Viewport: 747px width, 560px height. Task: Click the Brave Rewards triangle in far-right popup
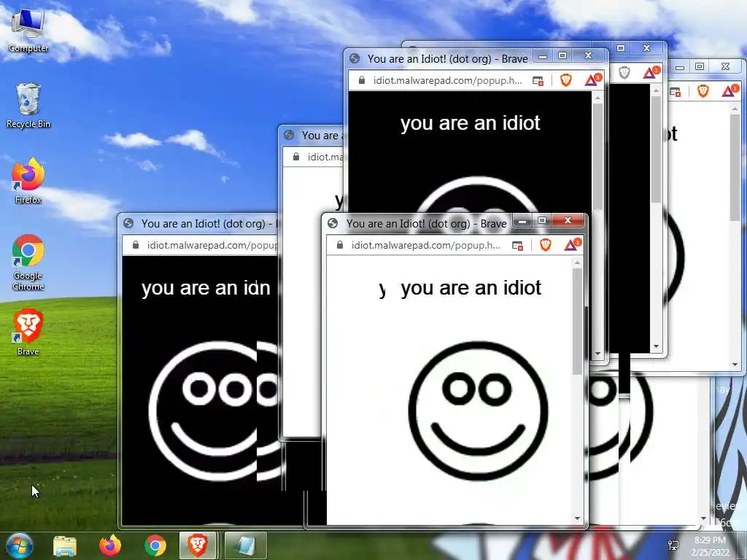tap(729, 90)
